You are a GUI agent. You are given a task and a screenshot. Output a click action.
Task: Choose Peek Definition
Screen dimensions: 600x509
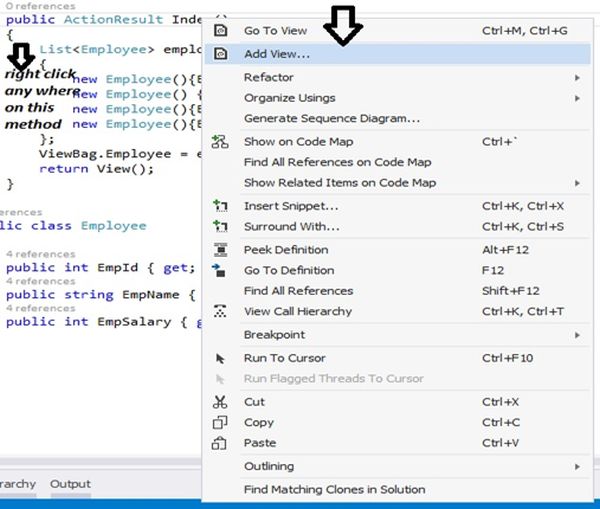(x=397, y=250)
